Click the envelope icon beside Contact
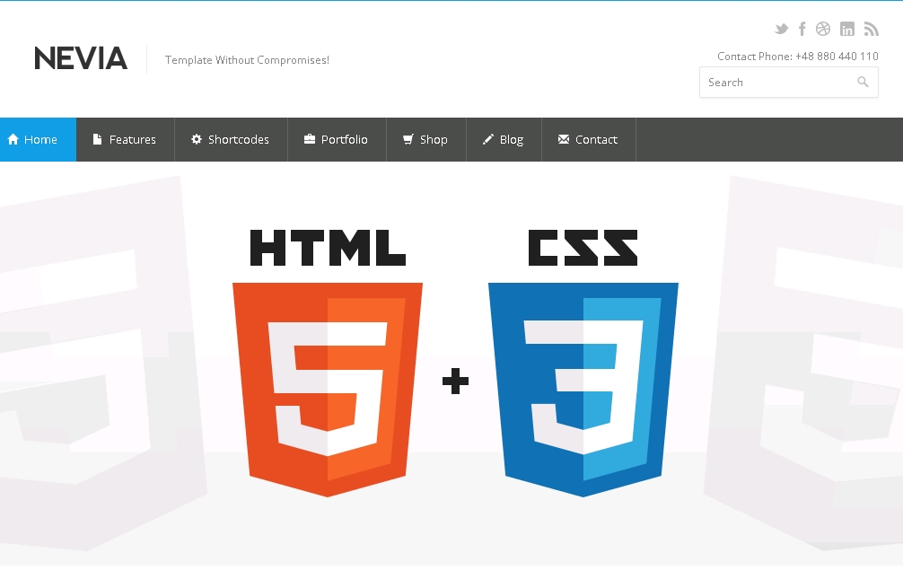Image resolution: width=903 pixels, height=588 pixels. [564, 139]
